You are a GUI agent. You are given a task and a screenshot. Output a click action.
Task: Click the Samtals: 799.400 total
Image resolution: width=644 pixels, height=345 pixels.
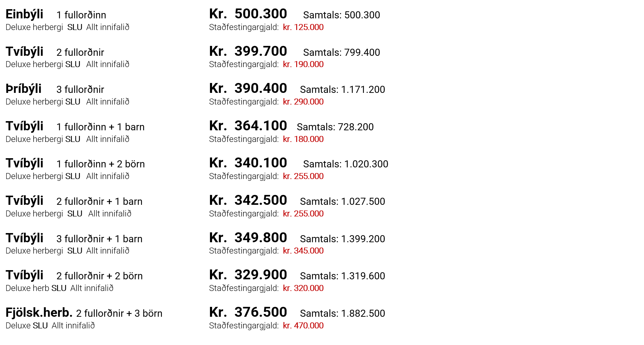click(341, 53)
